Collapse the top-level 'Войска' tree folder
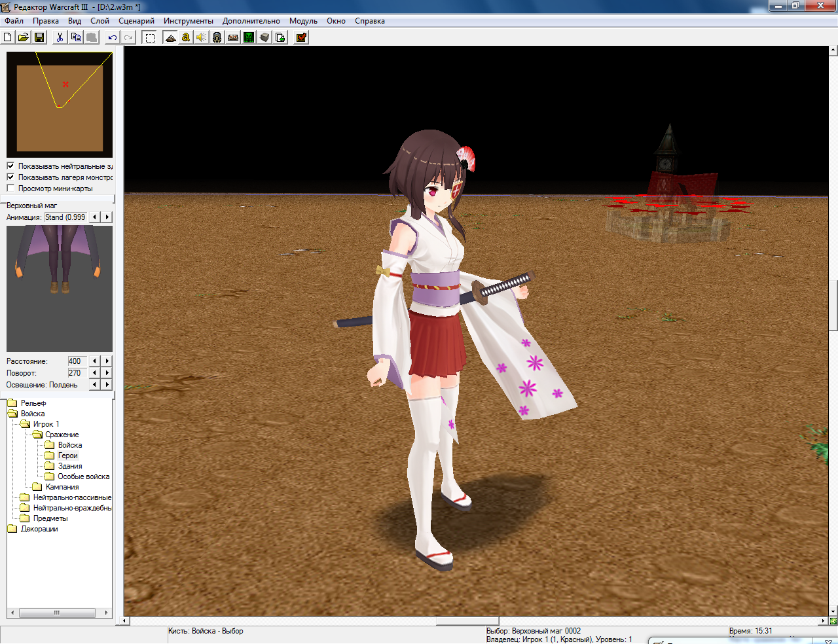Image resolution: width=838 pixels, height=644 pixels. (12, 414)
